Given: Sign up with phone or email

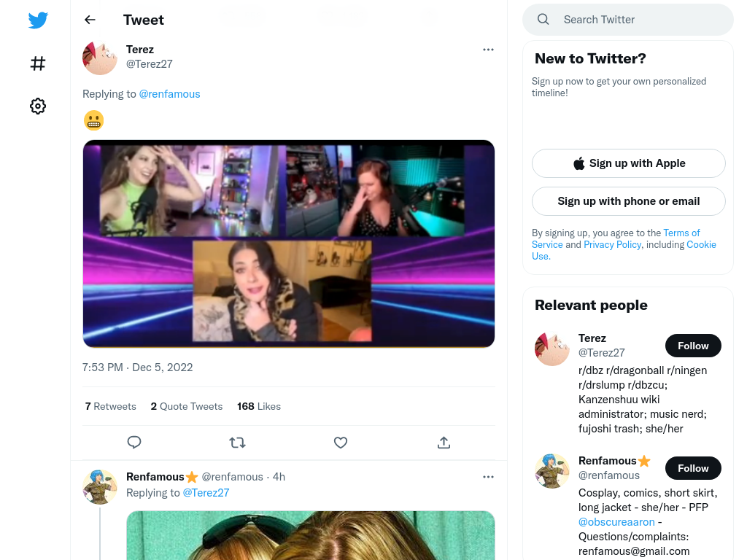Looking at the screenshot, I should pos(629,201).
